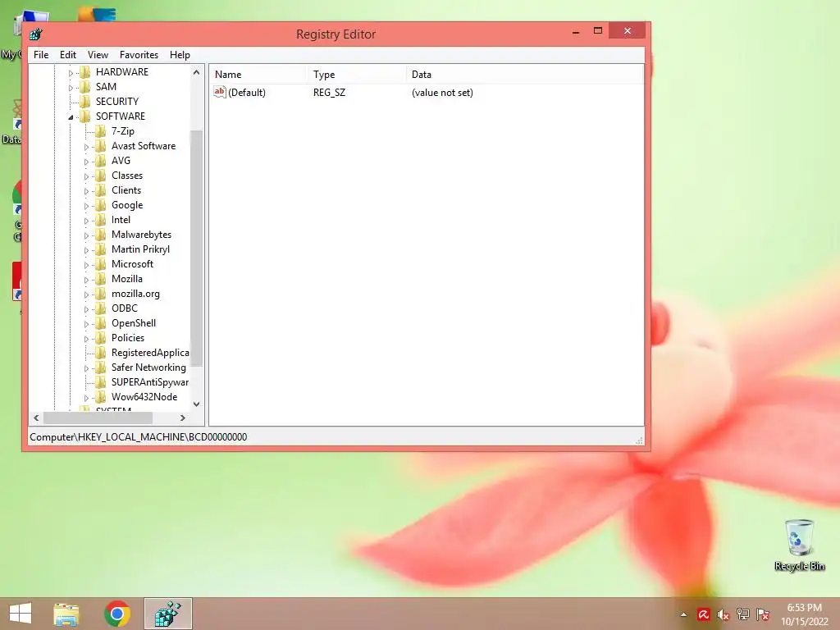Show hidden tray icons arrow
The height and width of the screenshot is (630, 840).
coord(683,614)
